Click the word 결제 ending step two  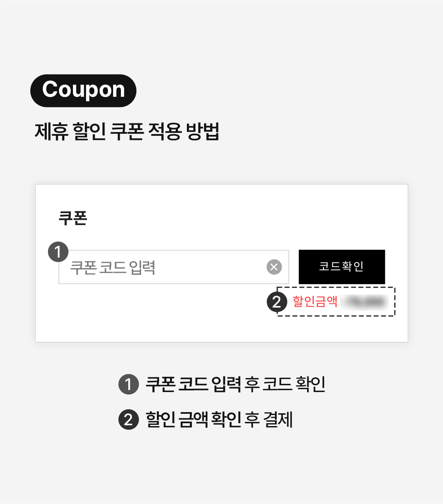278,420
